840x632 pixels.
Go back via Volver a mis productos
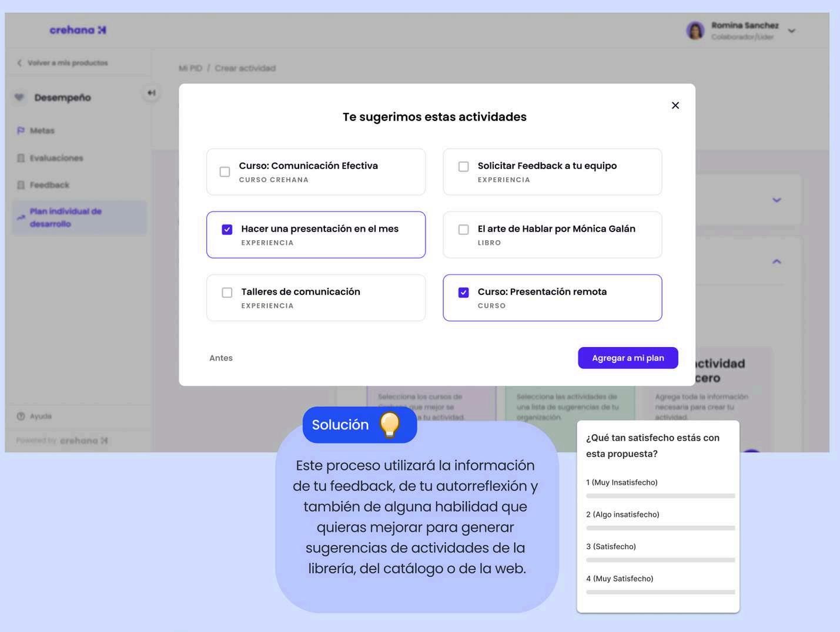pos(68,63)
